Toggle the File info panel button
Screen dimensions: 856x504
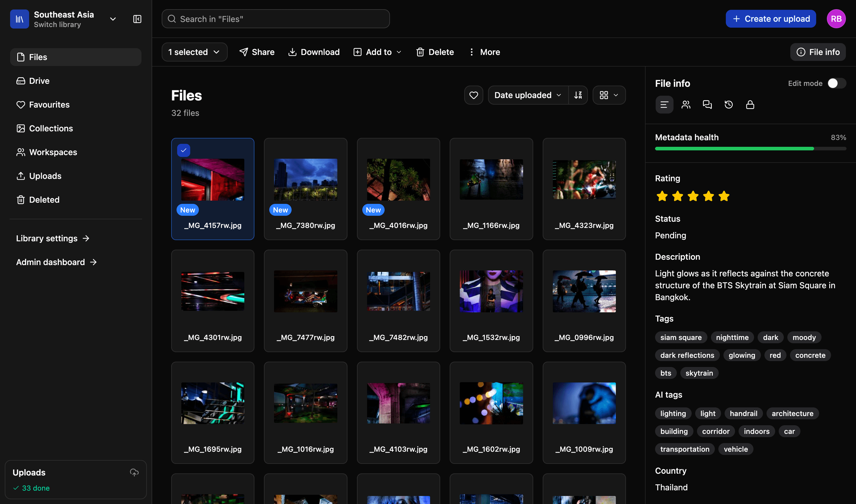(x=818, y=52)
